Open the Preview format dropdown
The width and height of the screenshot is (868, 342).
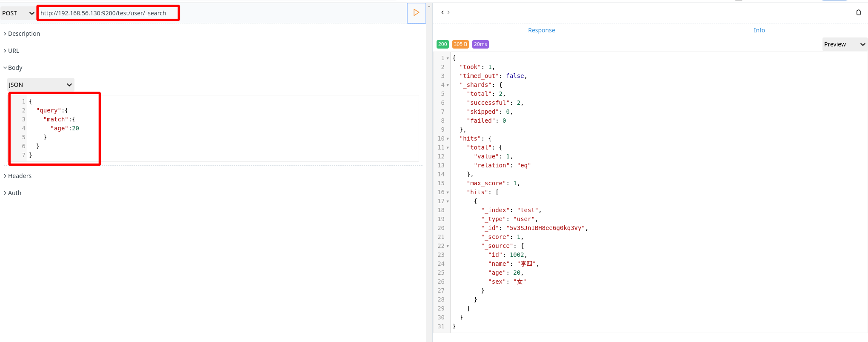(x=845, y=44)
